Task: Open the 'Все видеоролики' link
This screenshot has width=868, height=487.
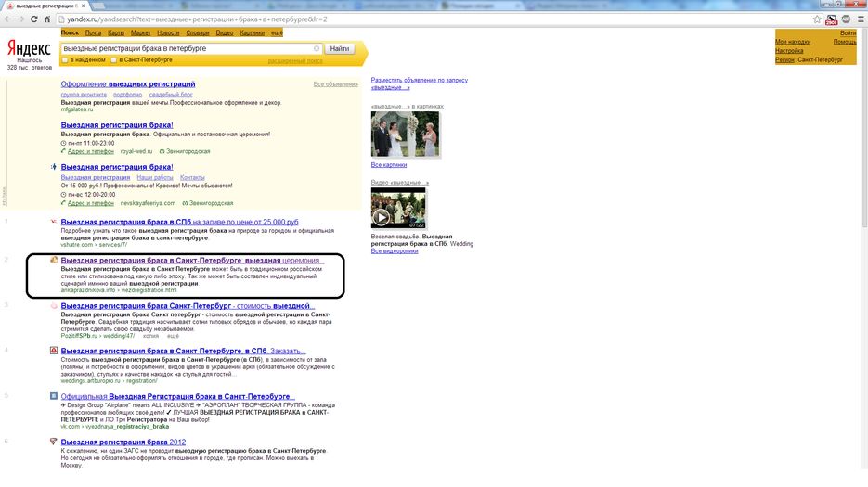Action: [395, 250]
